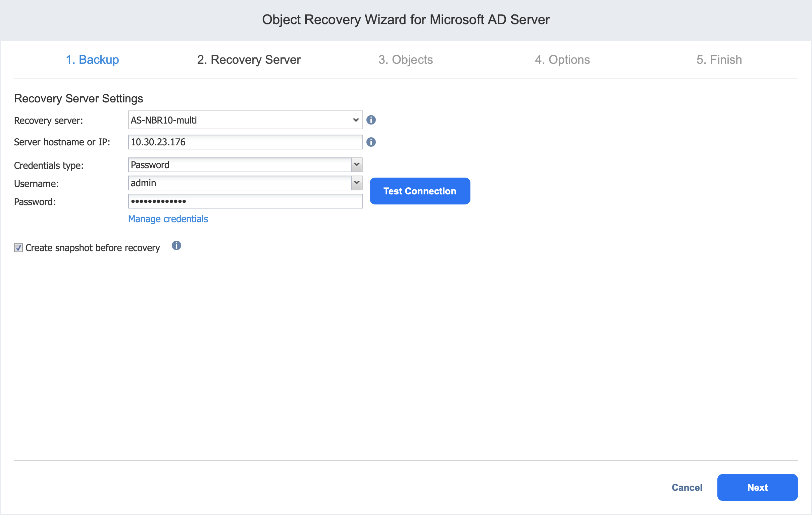The image size is (812, 515).
Task: Click info icon next to Recovery server
Action: pos(371,120)
